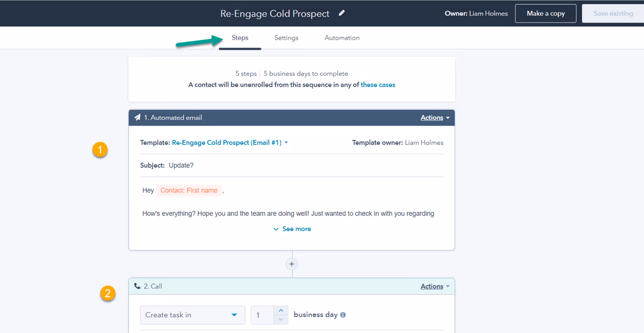
Task: Decrement the business day count with the down arrow
Action: pos(280,319)
